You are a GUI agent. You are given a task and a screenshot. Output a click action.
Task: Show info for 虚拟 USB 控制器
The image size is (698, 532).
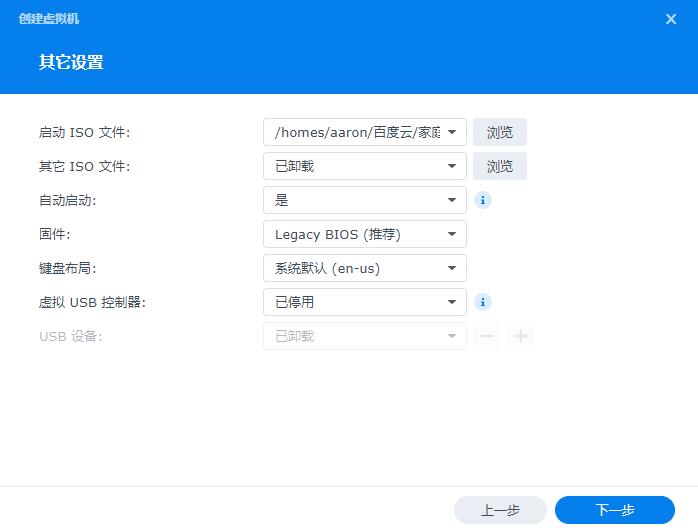coord(483,302)
